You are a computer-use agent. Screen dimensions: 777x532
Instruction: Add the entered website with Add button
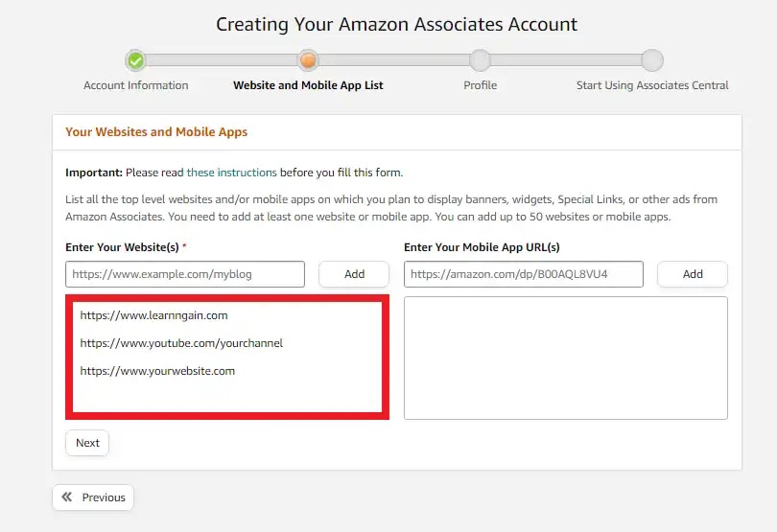click(x=354, y=274)
